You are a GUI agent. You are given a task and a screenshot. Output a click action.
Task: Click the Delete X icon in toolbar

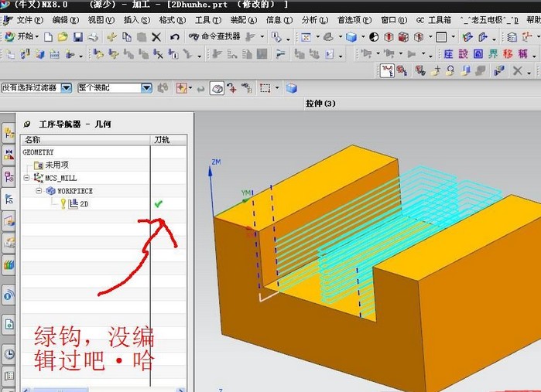pyautogui.click(x=156, y=36)
